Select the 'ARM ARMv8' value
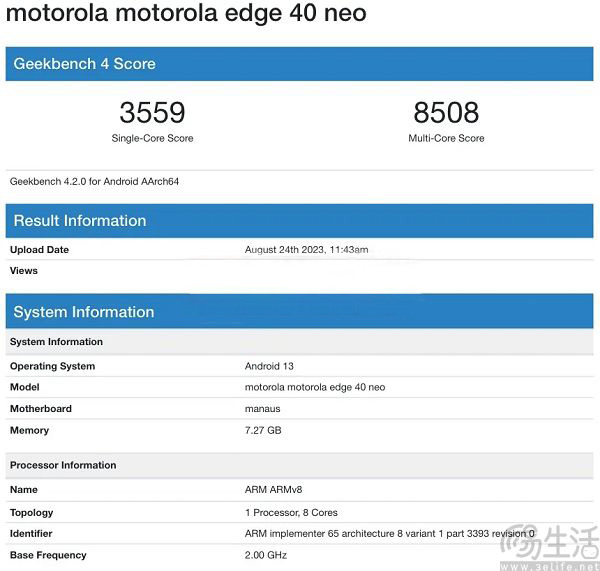 (273, 489)
